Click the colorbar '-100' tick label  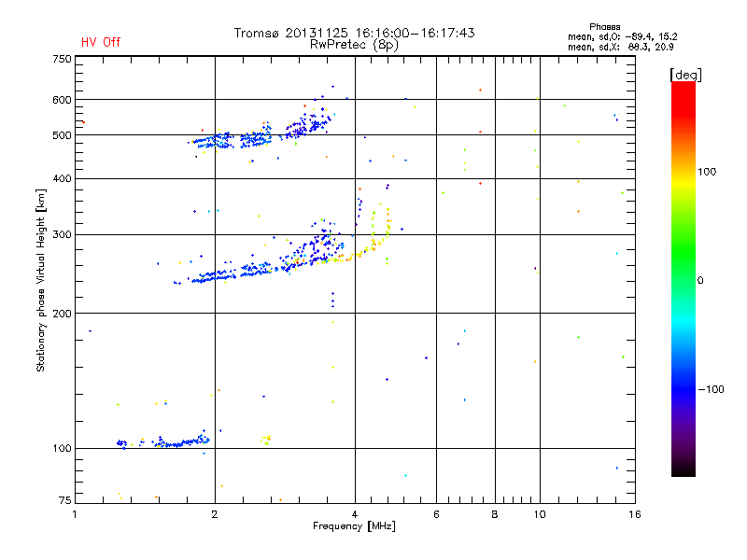point(711,389)
